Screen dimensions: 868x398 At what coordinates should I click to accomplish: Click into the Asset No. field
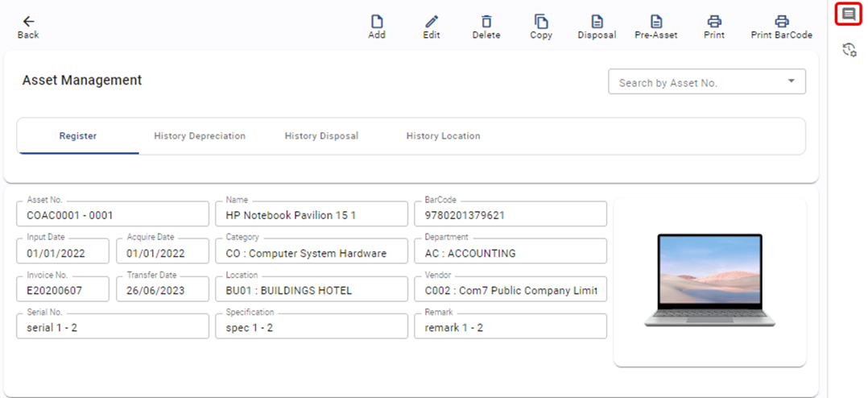(x=112, y=215)
